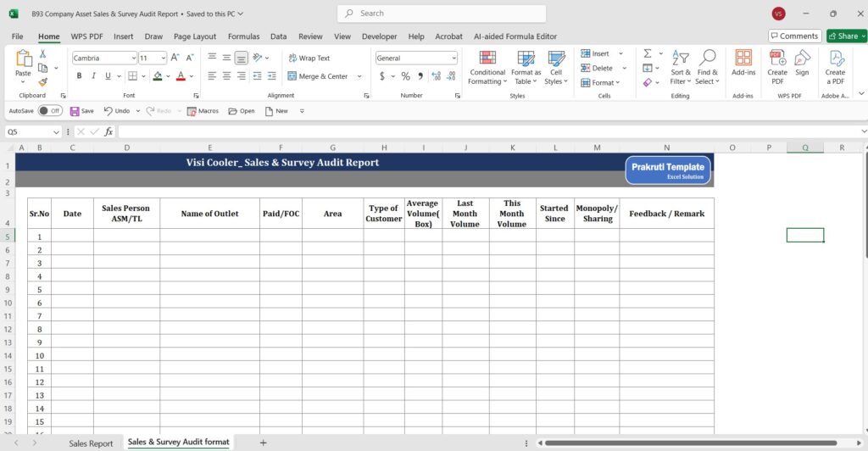Open Sort & Filter options
Viewport: 868px width, 451px height.
point(680,67)
